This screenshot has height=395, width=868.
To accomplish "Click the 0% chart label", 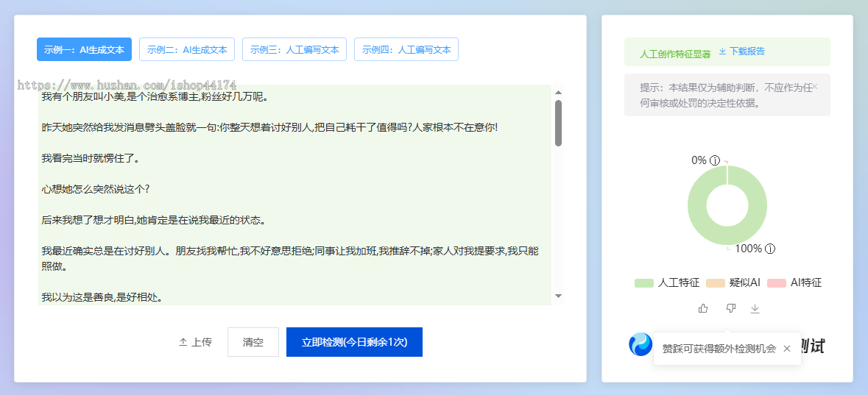I will click(x=699, y=160).
